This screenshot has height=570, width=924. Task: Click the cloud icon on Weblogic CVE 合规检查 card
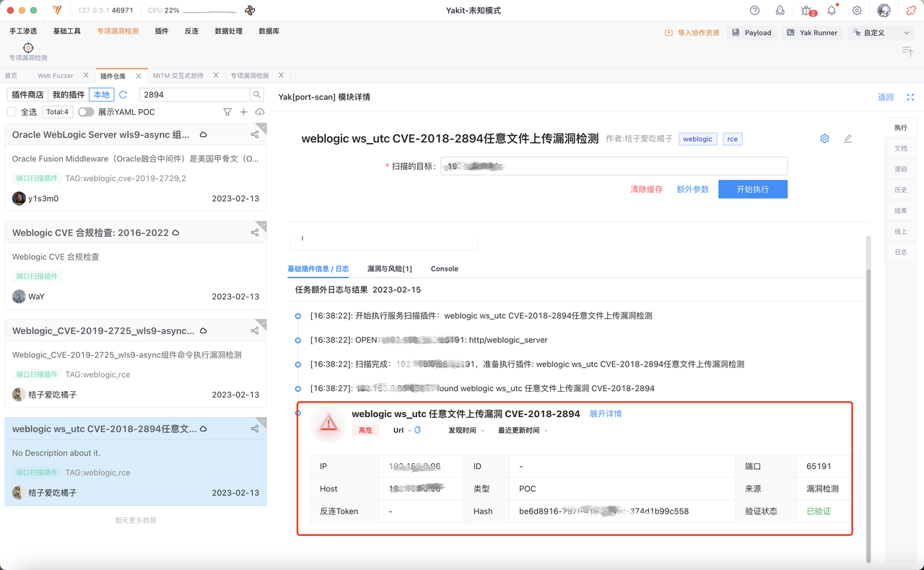(175, 233)
